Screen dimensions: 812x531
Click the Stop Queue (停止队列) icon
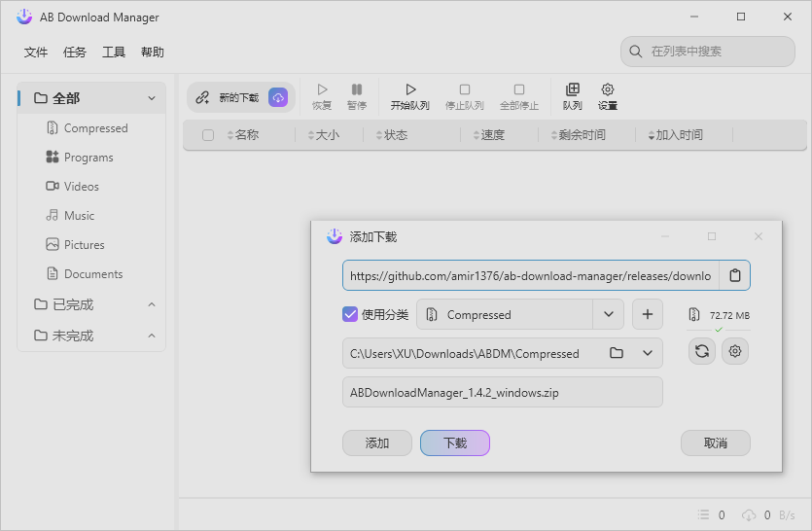tap(465, 89)
